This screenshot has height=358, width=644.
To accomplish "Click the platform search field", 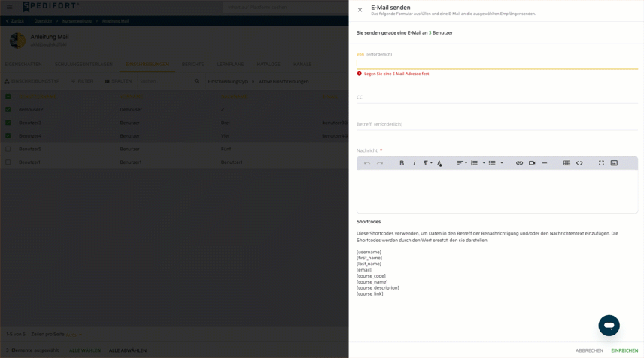I will pyautogui.click(x=285, y=7).
